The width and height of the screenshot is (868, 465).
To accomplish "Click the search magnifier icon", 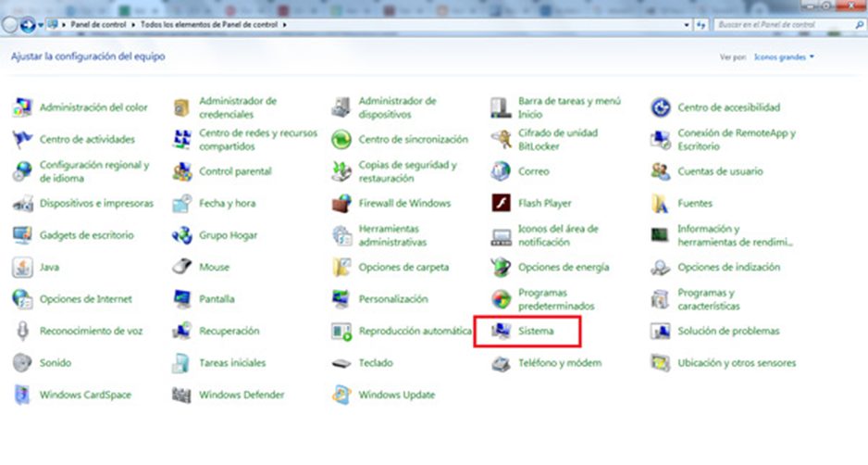I will [x=859, y=25].
